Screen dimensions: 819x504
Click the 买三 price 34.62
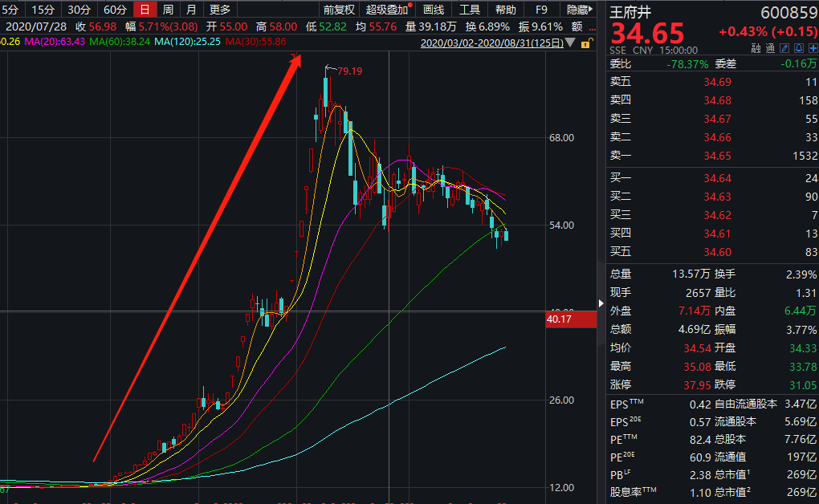pos(717,215)
